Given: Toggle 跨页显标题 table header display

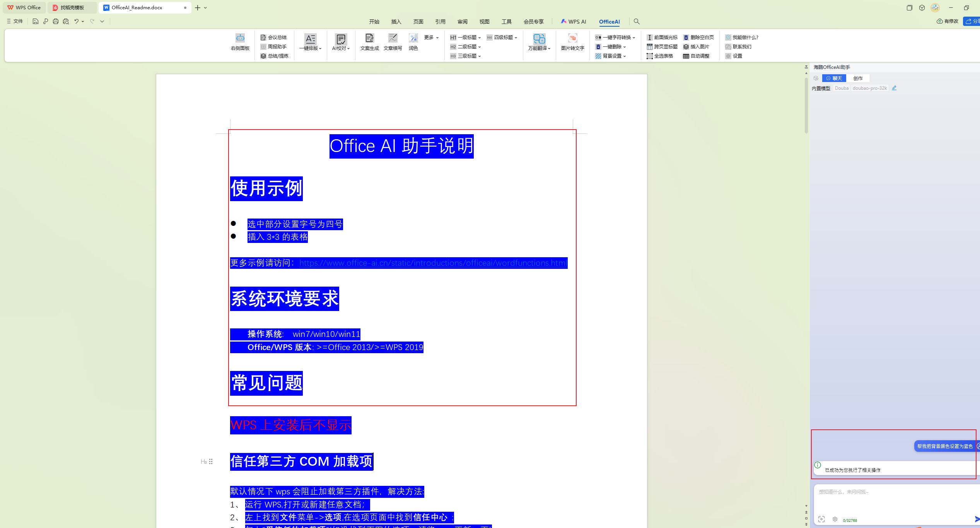Looking at the screenshot, I should pyautogui.click(x=662, y=46).
